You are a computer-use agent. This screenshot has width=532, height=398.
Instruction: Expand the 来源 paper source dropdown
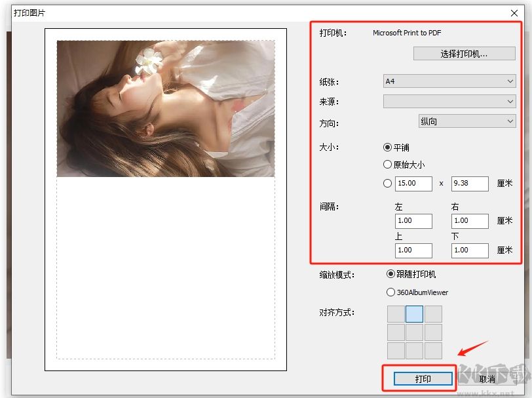(x=449, y=101)
